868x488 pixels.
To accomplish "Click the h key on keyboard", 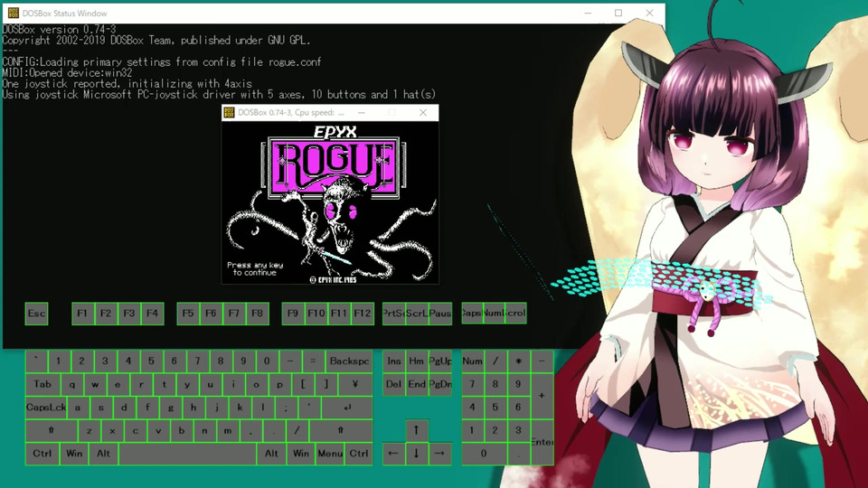I will click(x=193, y=408).
